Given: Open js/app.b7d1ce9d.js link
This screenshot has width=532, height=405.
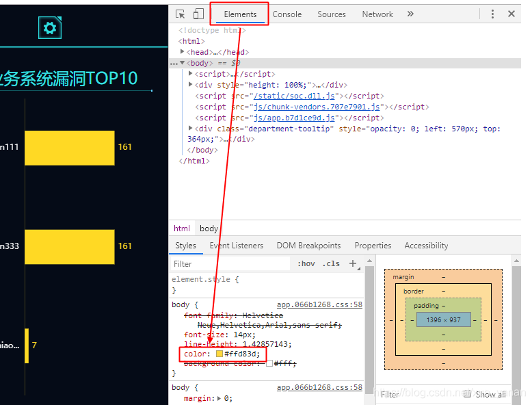Looking at the screenshot, I should pyautogui.click(x=294, y=118).
